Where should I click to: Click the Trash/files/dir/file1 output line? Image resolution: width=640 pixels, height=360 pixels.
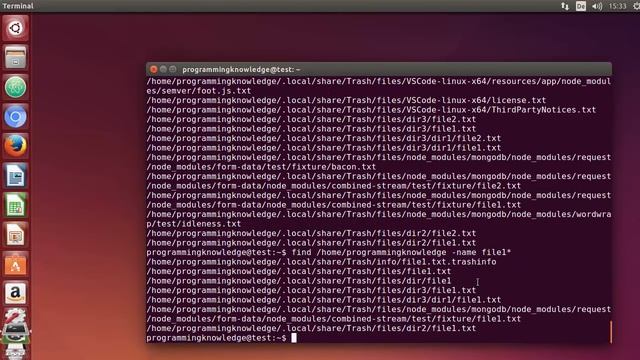pyautogui.click(x=299, y=281)
